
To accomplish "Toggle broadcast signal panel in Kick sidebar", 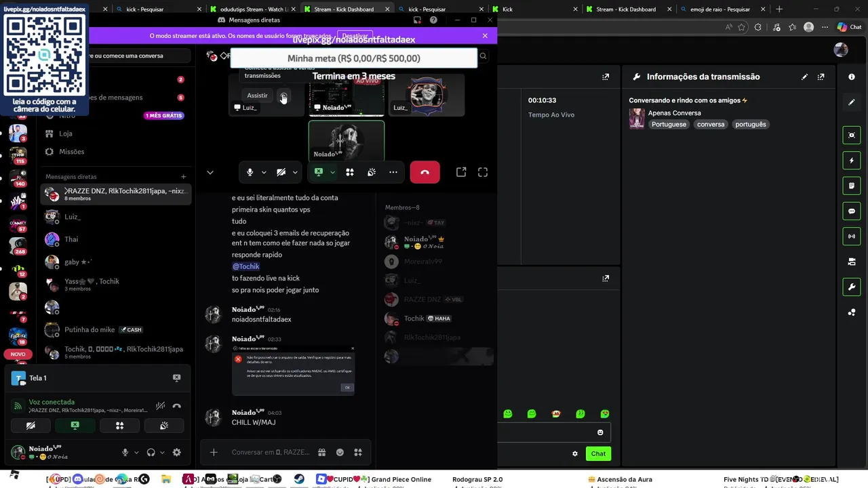I will click(852, 237).
